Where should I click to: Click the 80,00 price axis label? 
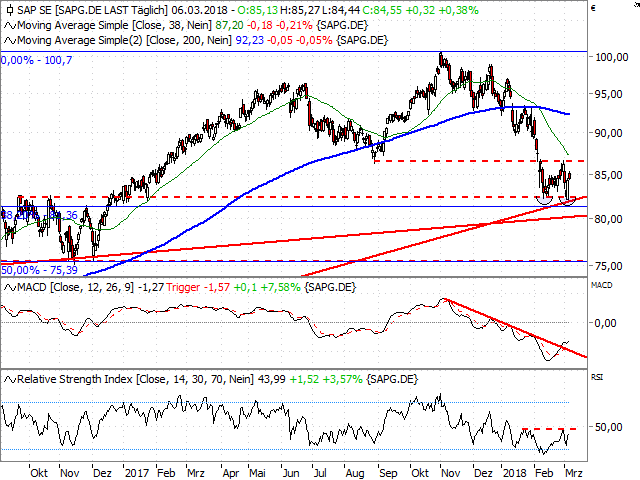pos(608,219)
